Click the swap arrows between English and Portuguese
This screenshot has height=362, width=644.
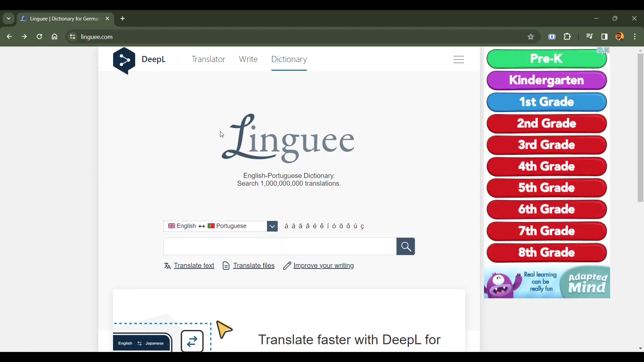tap(202, 226)
